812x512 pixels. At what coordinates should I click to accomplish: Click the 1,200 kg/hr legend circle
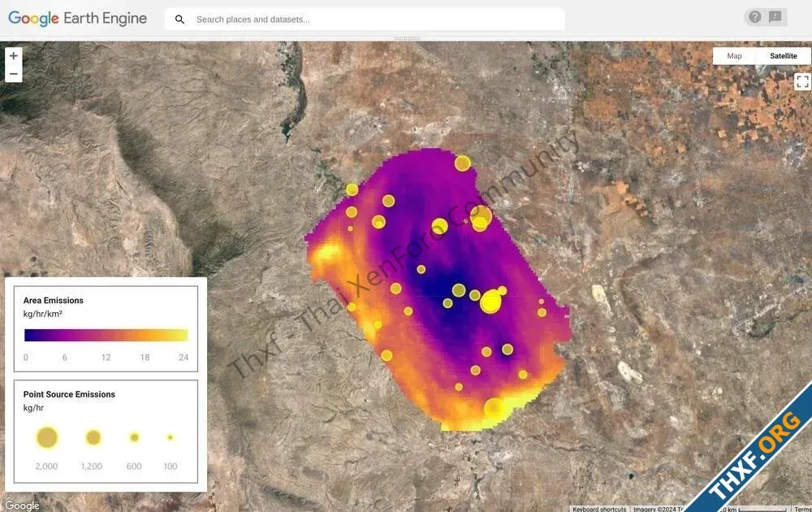pyautogui.click(x=93, y=437)
